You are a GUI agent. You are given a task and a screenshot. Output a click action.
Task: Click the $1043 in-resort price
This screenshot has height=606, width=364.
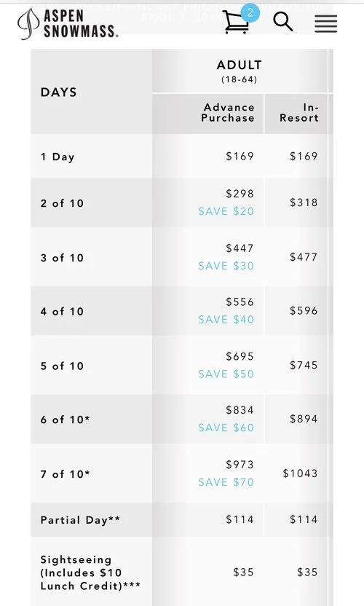pos(300,473)
